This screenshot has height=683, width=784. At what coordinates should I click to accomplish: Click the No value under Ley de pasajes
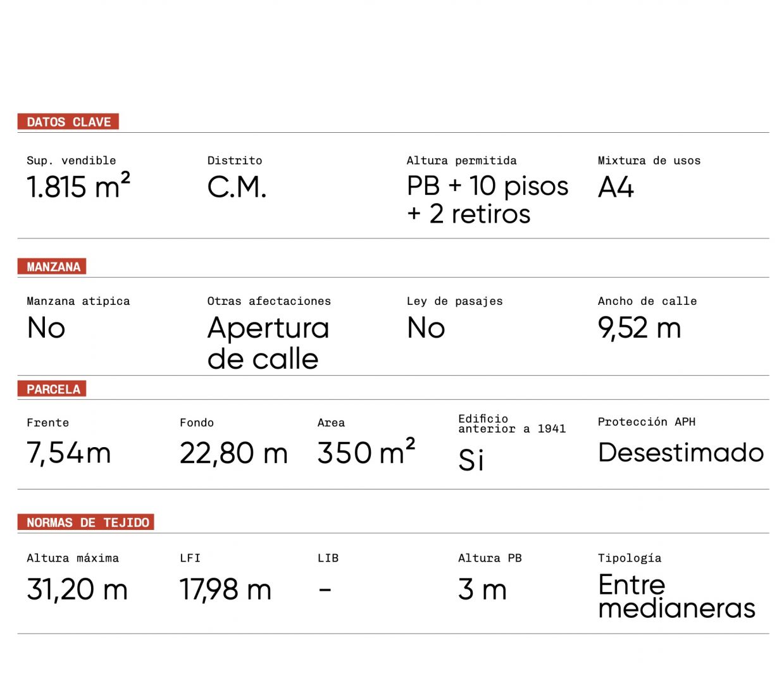pos(426,328)
